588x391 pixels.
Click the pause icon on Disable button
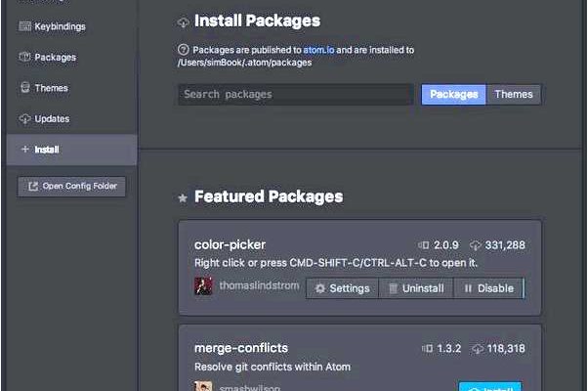468,288
